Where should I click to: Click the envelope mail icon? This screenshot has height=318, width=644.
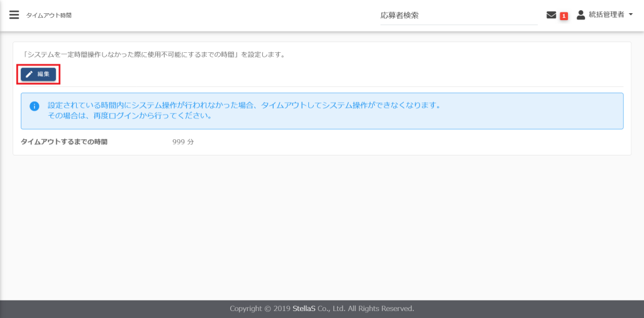tap(551, 15)
